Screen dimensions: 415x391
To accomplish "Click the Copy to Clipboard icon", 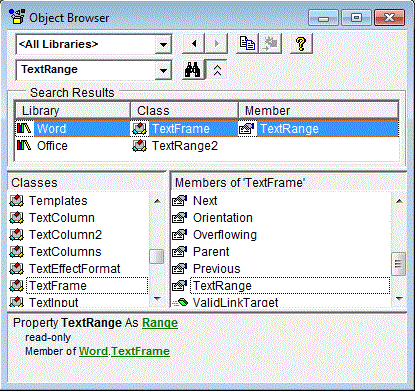I will [x=247, y=43].
